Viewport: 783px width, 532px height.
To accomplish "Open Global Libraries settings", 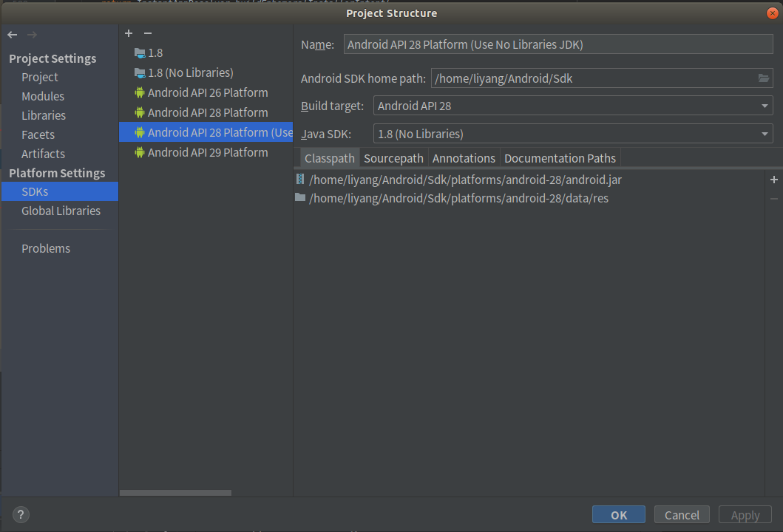I will [61, 211].
